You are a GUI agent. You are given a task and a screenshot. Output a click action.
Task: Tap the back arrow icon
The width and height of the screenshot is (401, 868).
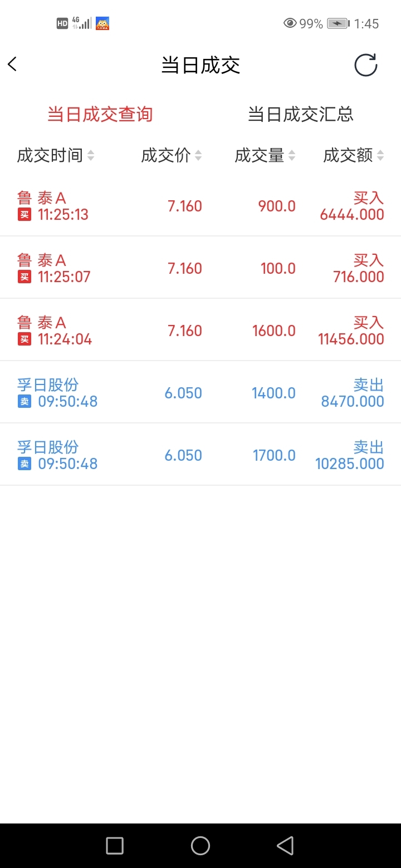point(13,65)
